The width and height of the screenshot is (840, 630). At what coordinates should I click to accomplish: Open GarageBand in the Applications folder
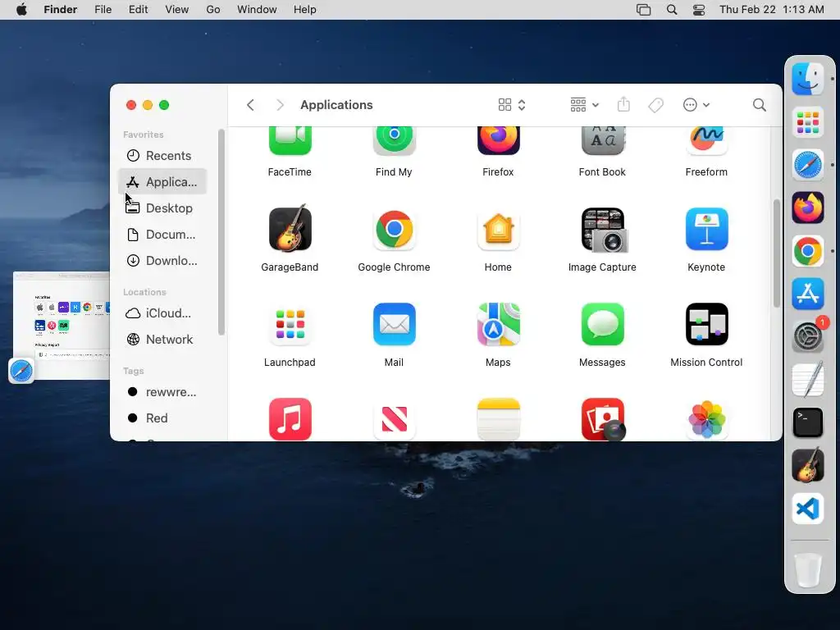[x=290, y=229]
